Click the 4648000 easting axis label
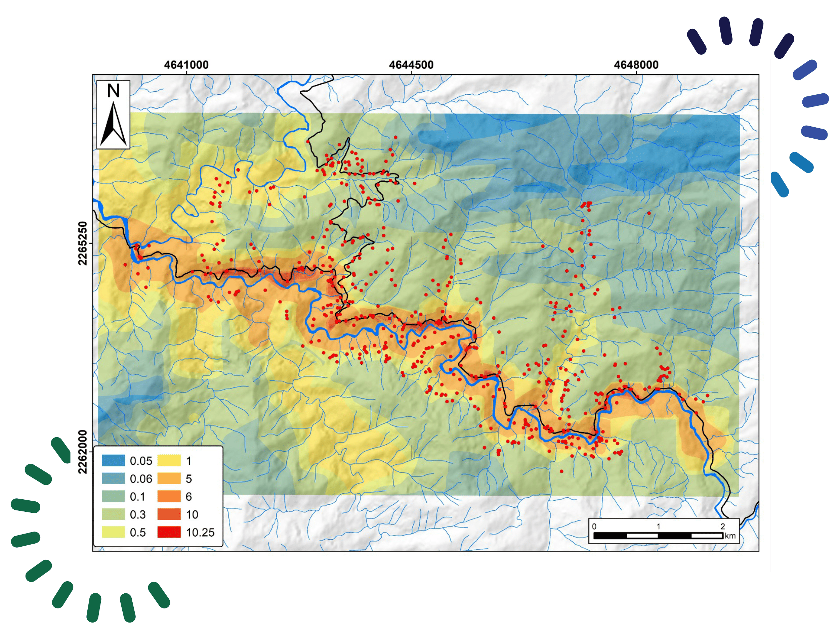The height and width of the screenshot is (639, 840). point(636,65)
